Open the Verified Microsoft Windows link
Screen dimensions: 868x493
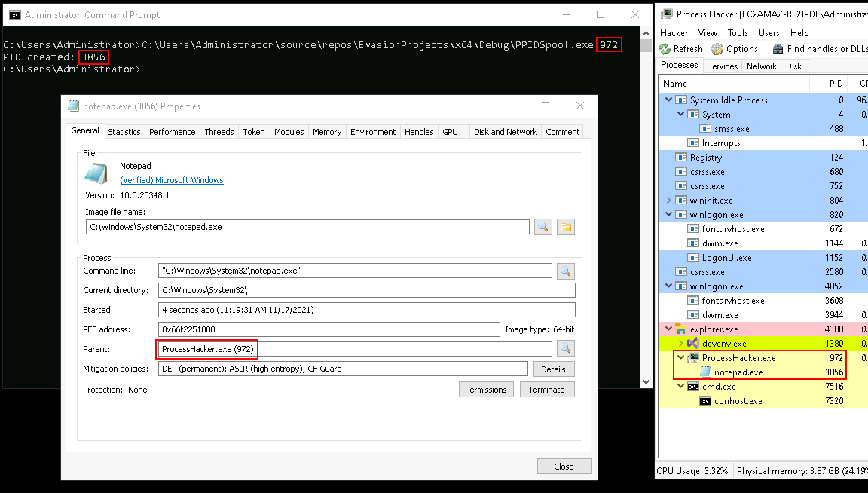tap(172, 180)
